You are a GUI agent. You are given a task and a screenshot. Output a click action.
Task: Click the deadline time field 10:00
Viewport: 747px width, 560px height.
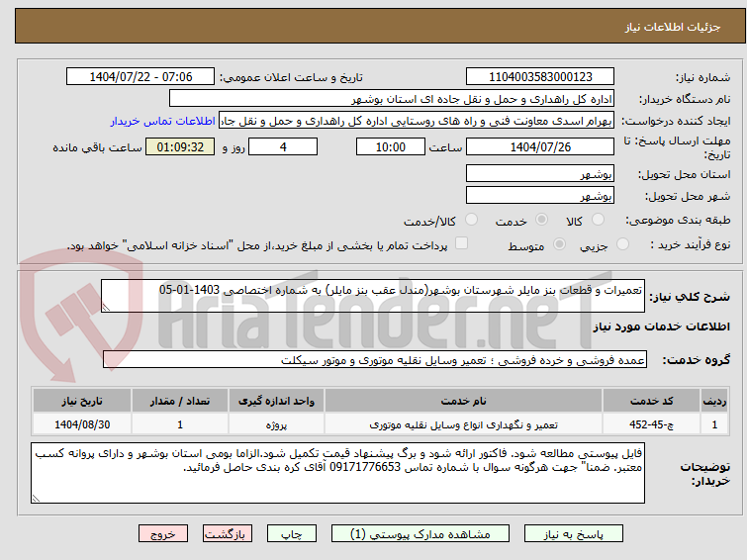(x=391, y=146)
